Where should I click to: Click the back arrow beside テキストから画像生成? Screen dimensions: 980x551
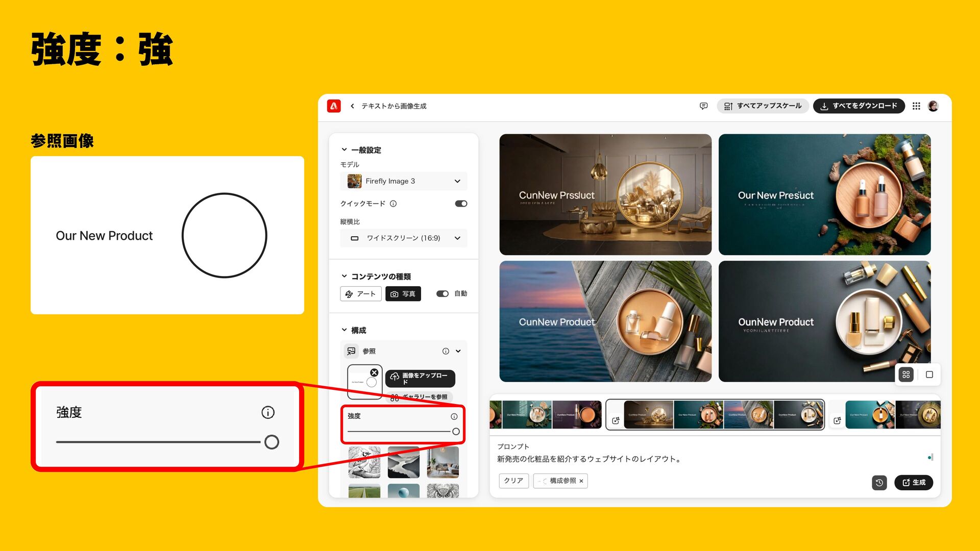pos(352,106)
